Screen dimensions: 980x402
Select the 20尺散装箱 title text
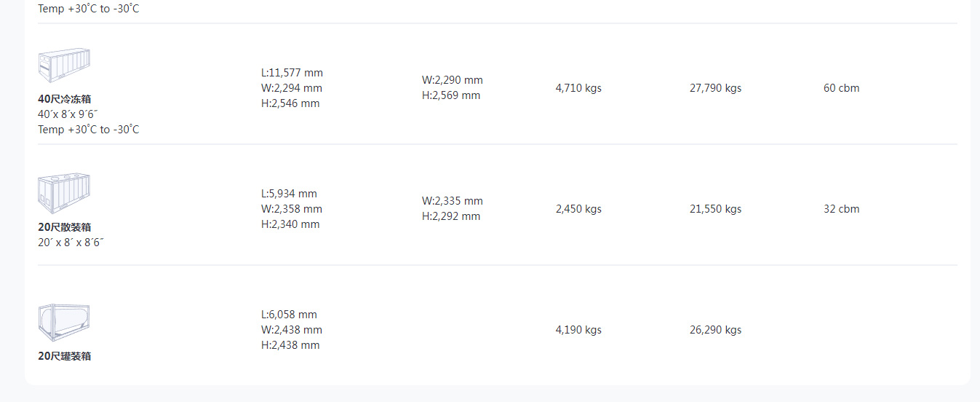(x=65, y=227)
